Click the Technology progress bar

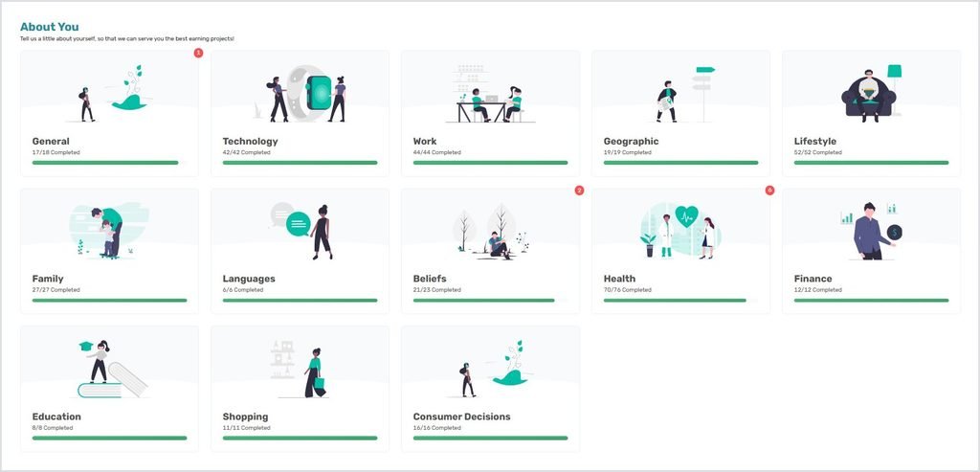click(x=300, y=163)
